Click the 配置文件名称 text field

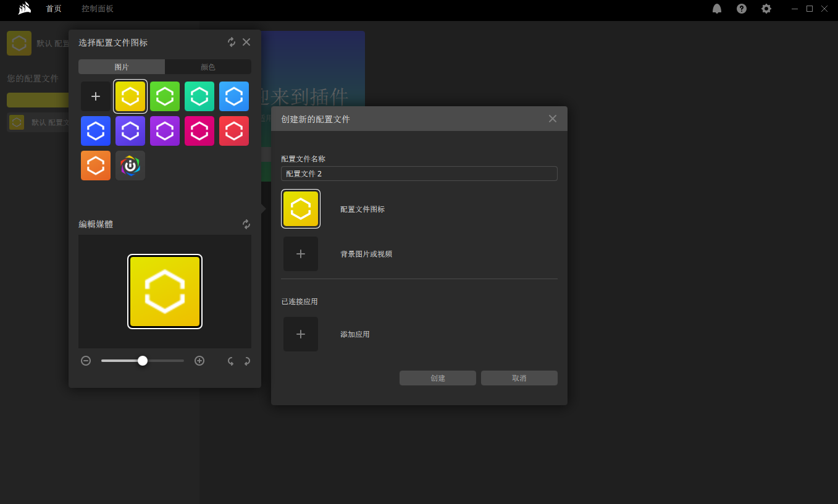(419, 174)
